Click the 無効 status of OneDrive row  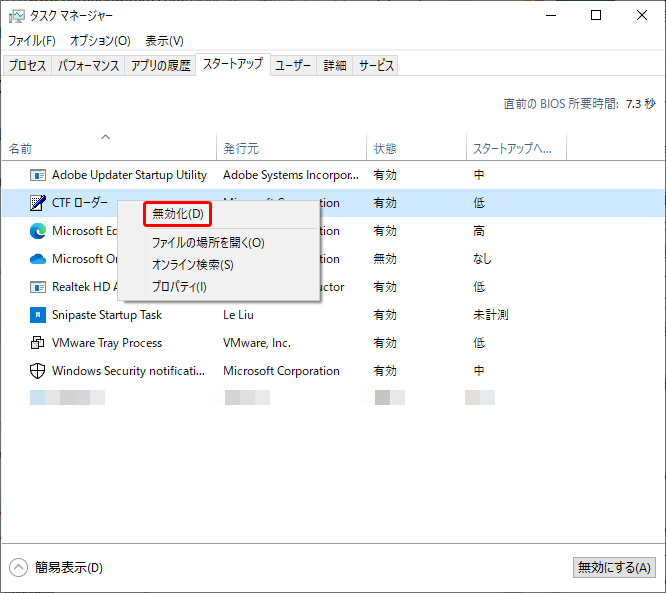[x=385, y=259]
